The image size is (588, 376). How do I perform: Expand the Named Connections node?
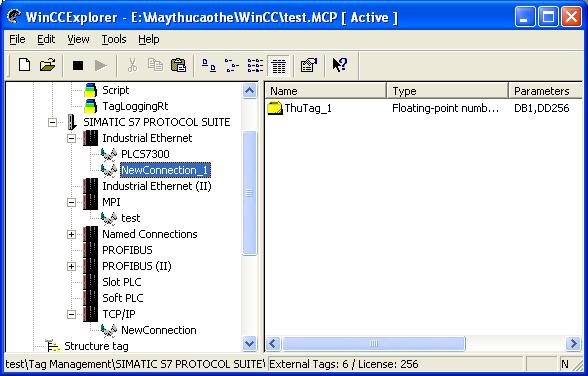(71, 234)
